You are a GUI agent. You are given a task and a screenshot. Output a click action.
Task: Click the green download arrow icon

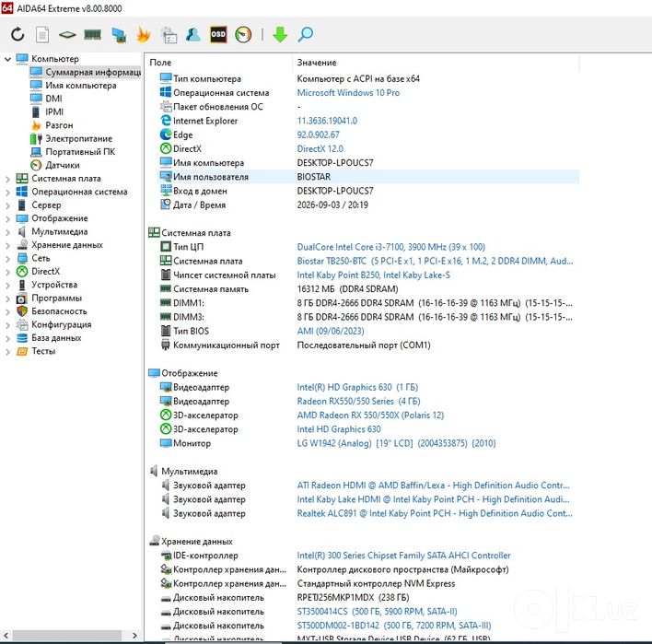[x=280, y=34]
